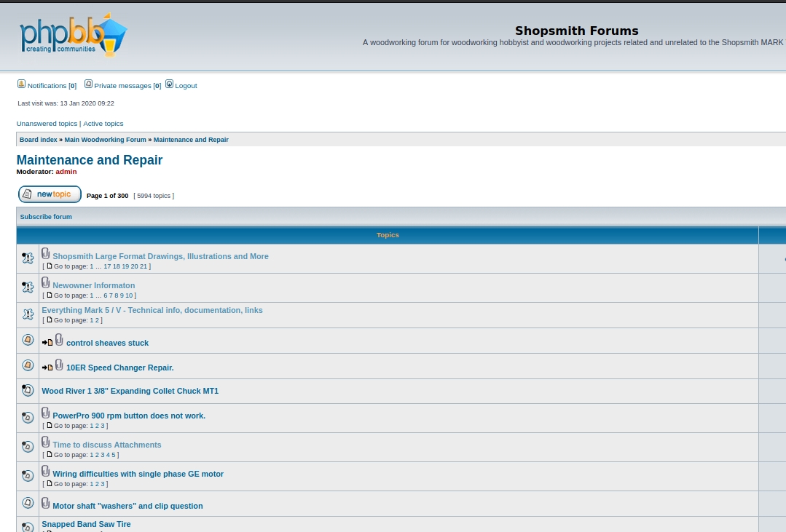The image size is (786, 532).
Task: Subscribe to this forum
Action: 46,217
